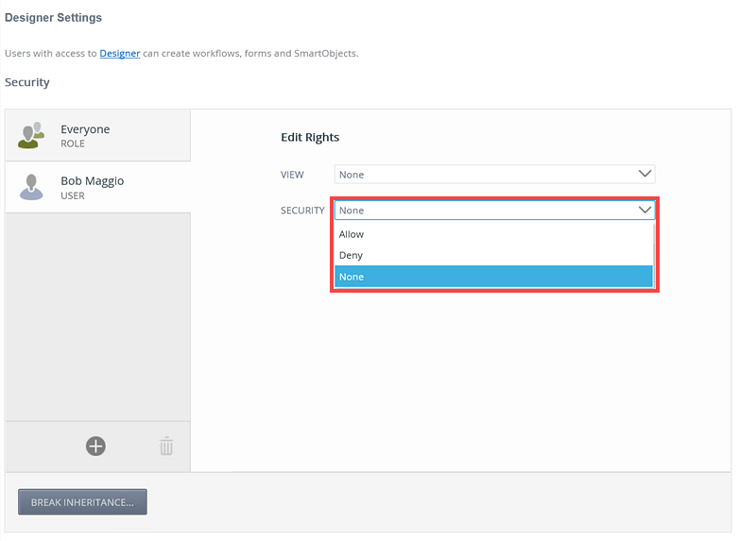Click the Designer Settings title
756x541 pixels.
[x=53, y=18]
